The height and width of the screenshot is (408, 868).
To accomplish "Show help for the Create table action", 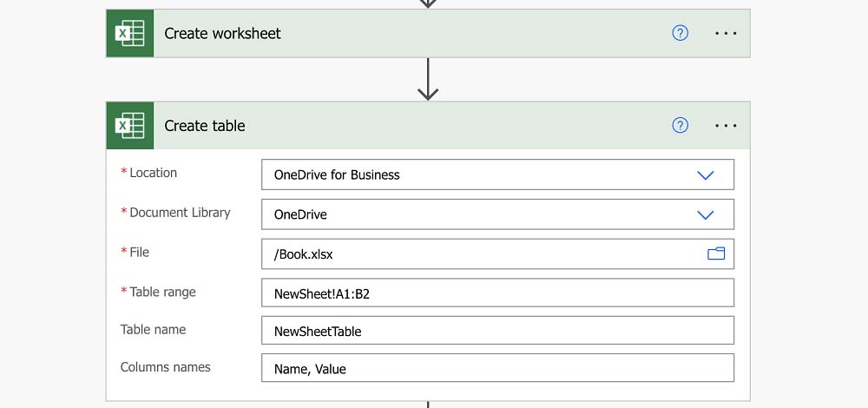I will (x=681, y=126).
